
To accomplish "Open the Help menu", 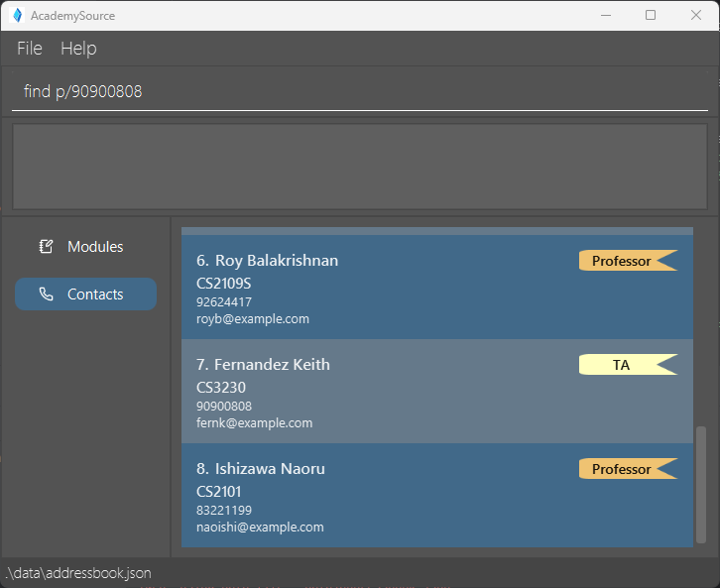I will click(78, 49).
